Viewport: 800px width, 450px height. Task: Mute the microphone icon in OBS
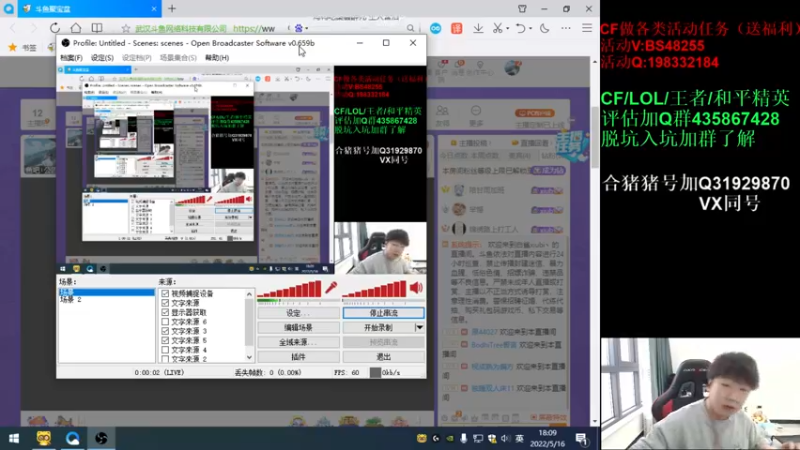(331, 288)
